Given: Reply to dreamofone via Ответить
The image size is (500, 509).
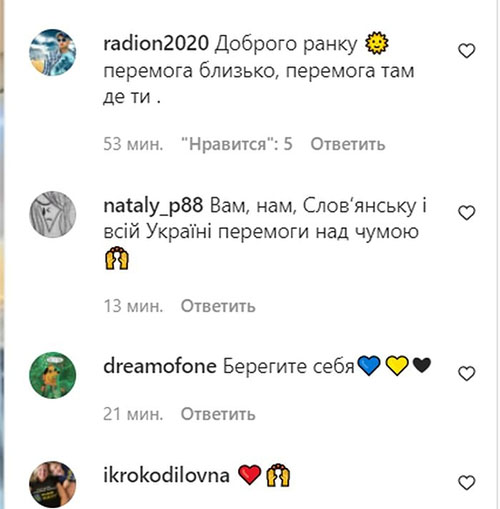Looking at the screenshot, I should coord(218,414).
